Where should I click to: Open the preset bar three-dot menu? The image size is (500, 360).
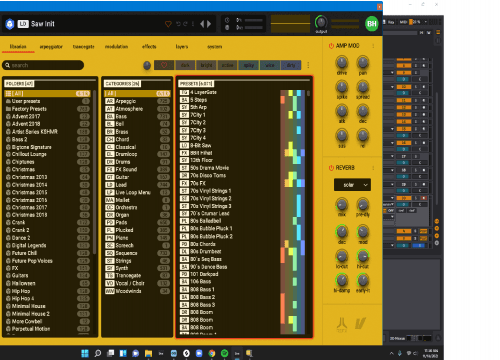point(193,24)
